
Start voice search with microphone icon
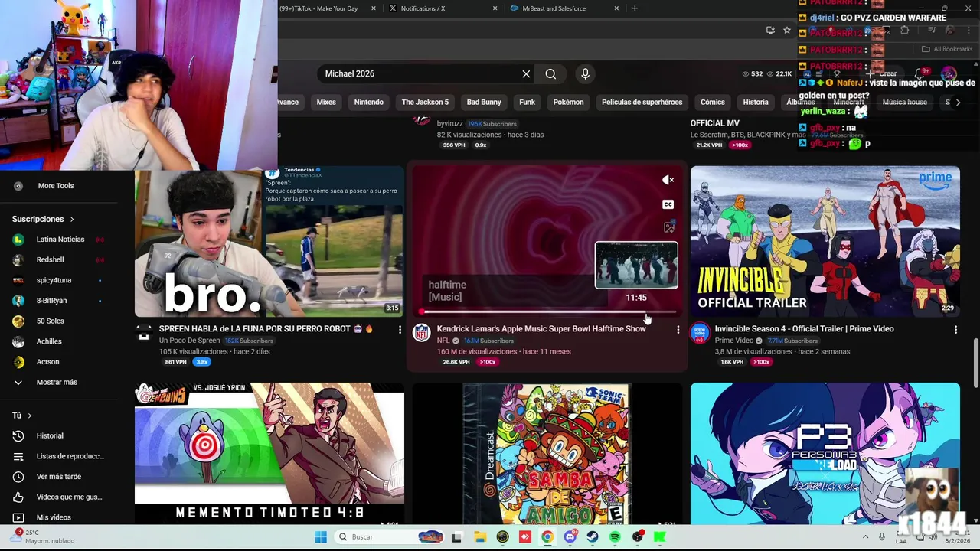click(585, 73)
